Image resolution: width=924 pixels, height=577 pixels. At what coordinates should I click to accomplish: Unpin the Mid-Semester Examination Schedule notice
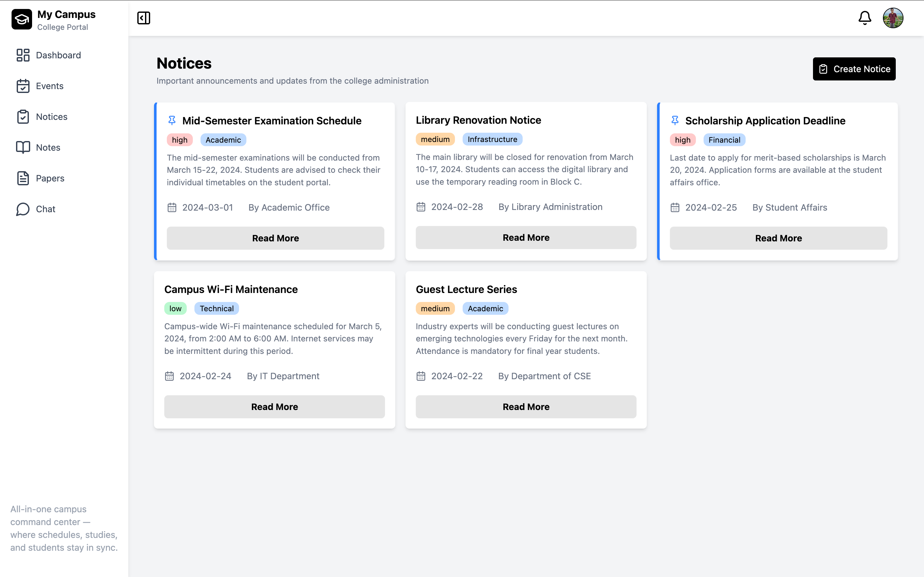pyautogui.click(x=172, y=120)
